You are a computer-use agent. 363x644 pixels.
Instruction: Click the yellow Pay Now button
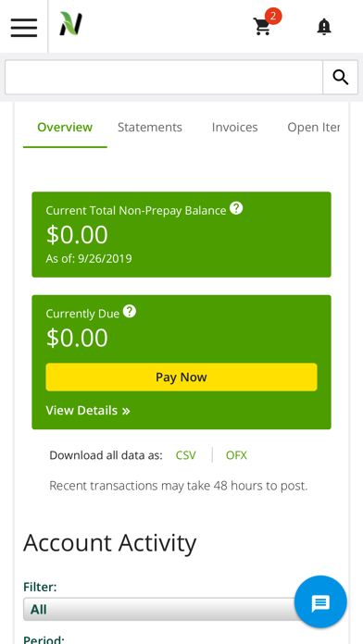coord(181,377)
